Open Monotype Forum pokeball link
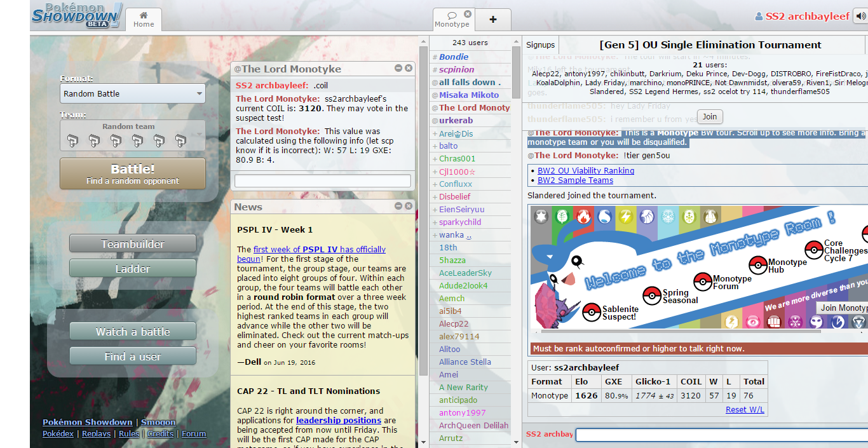The width and height of the screenshot is (868, 448). (x=702, y=282)
